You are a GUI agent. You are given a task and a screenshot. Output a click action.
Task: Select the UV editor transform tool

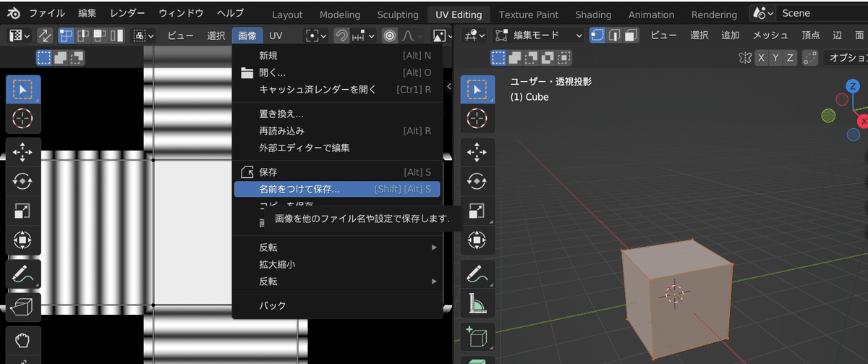tap(23, 240)
